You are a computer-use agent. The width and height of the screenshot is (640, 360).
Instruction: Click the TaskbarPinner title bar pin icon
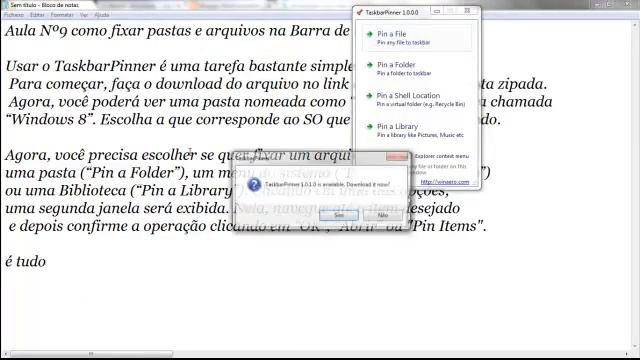coord(360,12)
